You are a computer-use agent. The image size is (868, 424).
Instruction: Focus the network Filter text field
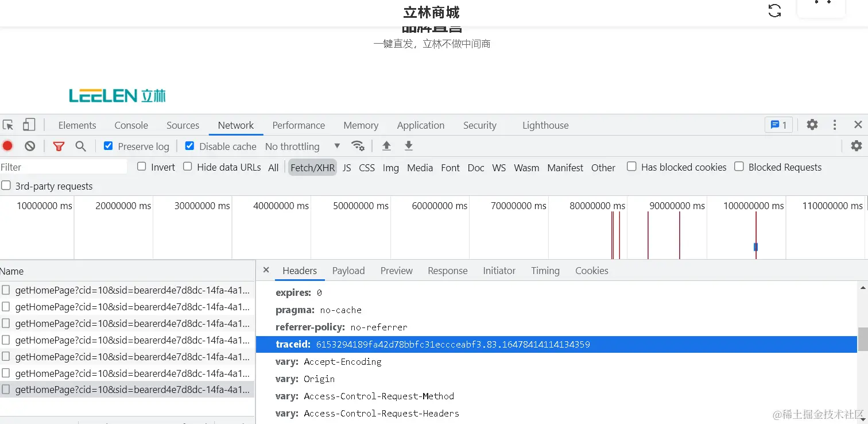(x=63, y=167)
